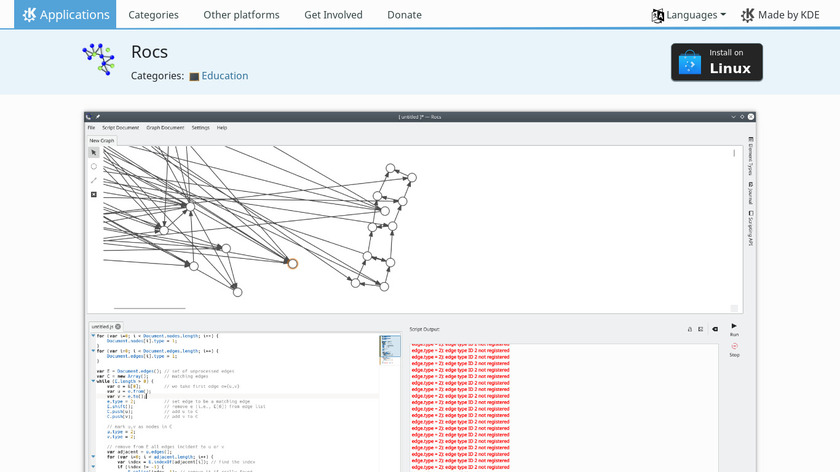Open the Donate page
Screen dimensions: 840x472
[404, 15]
